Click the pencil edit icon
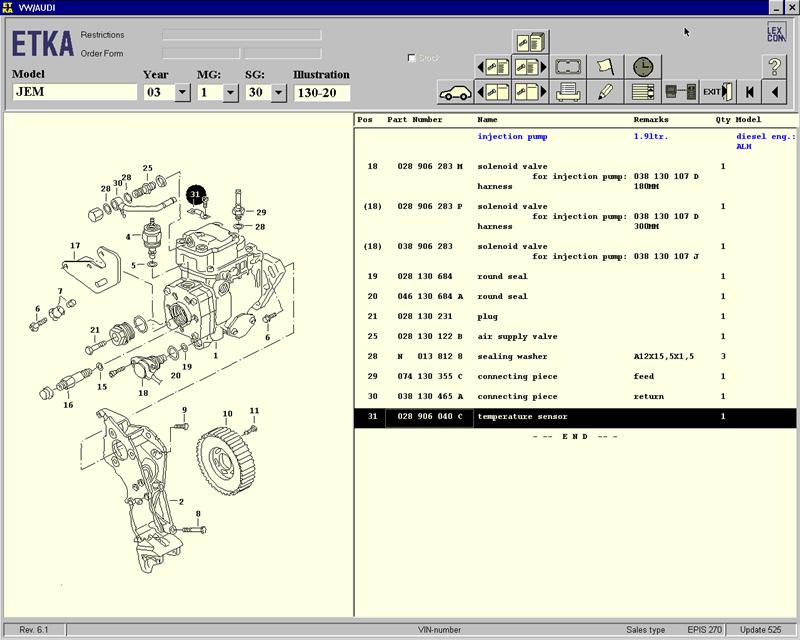The width and height of the screenshot is (800, 640). (x=605, y=92)
